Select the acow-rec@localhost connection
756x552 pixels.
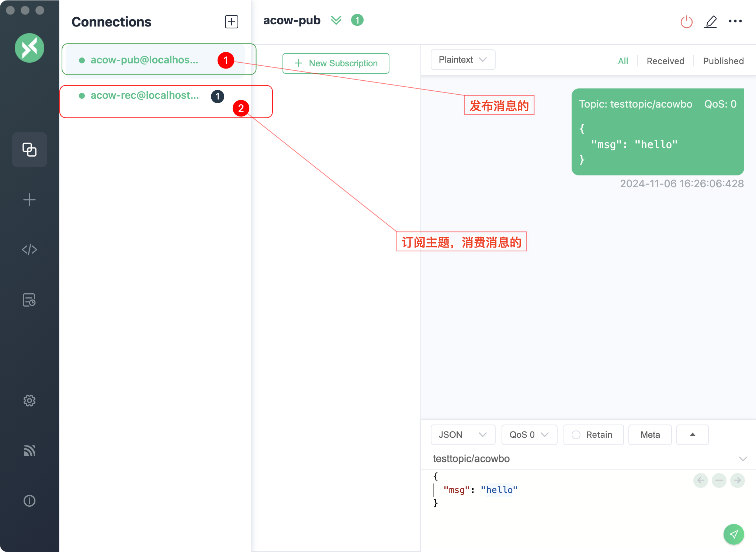145,96
